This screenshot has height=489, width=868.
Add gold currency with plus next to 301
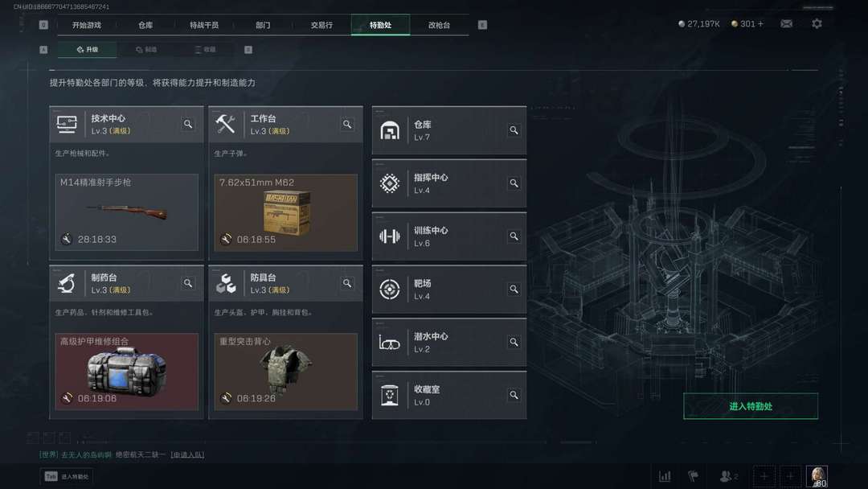point(760,24)
